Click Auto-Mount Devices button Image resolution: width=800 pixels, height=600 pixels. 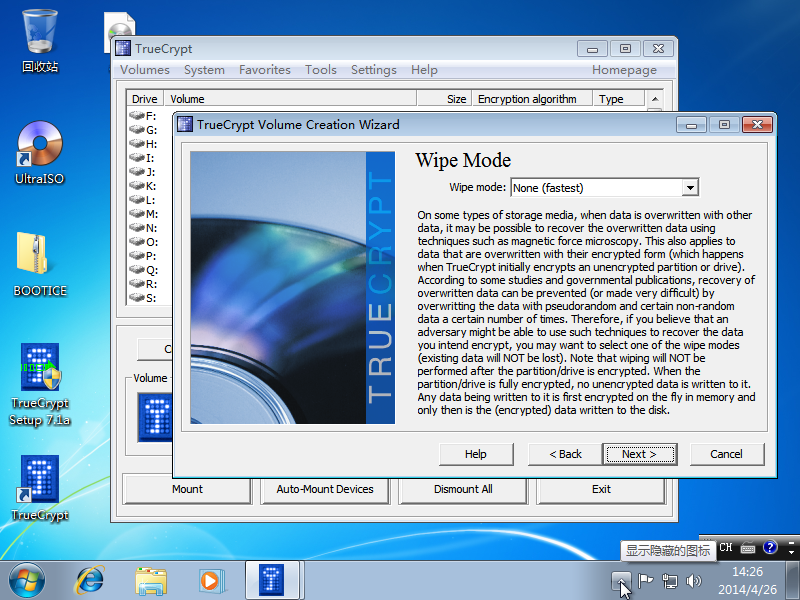pyautogui.click(x=325, y=489)
